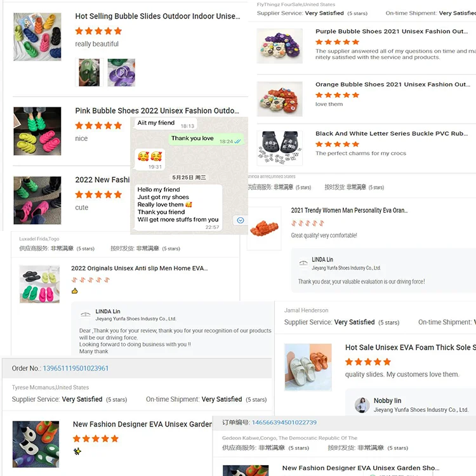The image size is (476, 476).
Task: Click the blue chevron icon in chat bubble
Action: coord(240,220)
